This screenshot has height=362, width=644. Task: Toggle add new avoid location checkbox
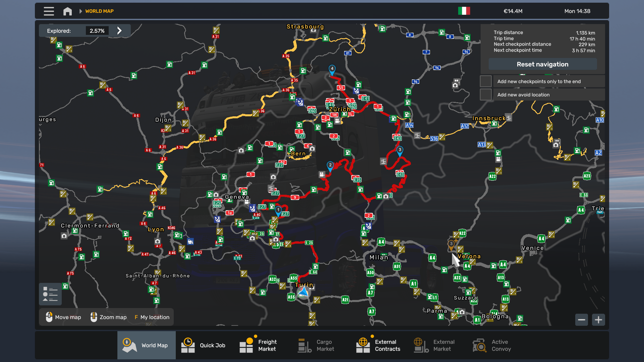point(486,95)
